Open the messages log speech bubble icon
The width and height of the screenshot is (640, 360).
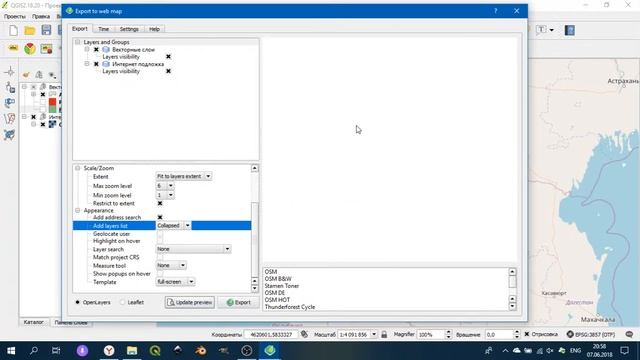(629, 334)
